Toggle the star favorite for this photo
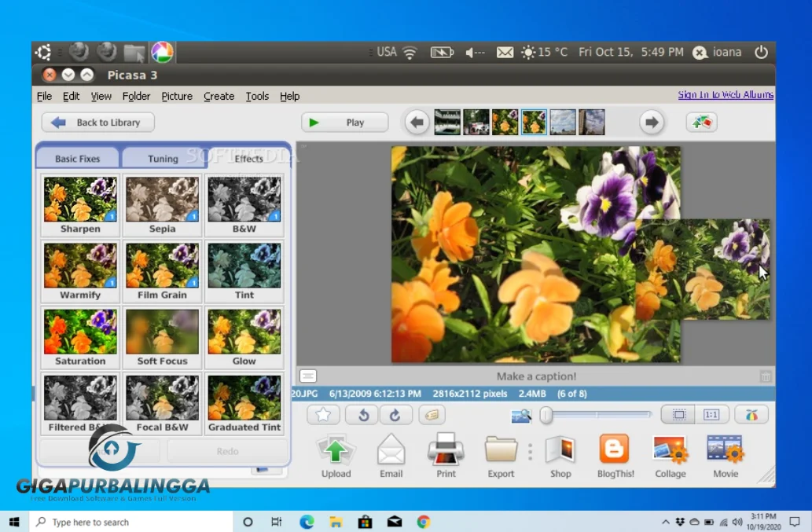812x532 pixels. point(323,415)
